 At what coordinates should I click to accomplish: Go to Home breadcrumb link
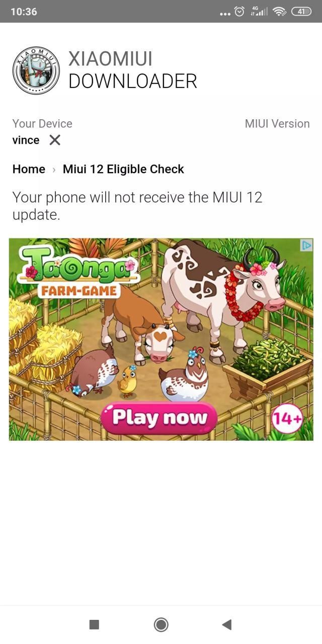29,169
